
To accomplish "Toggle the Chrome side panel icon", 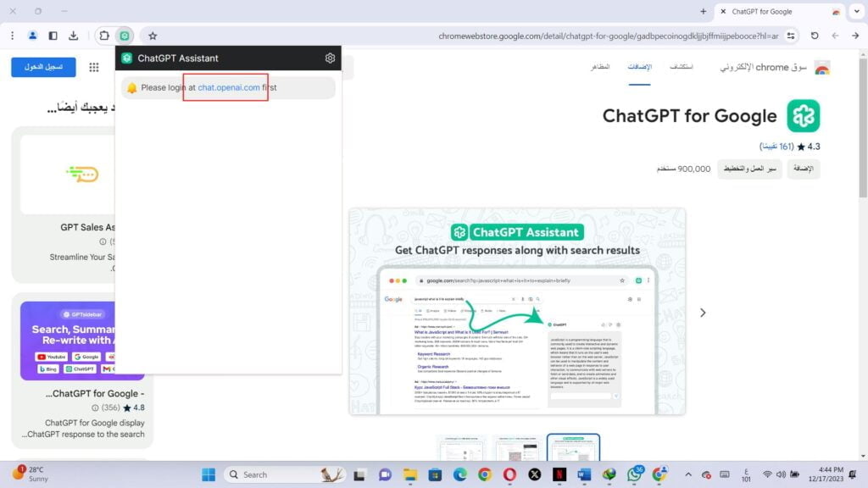I will (53, 36).
